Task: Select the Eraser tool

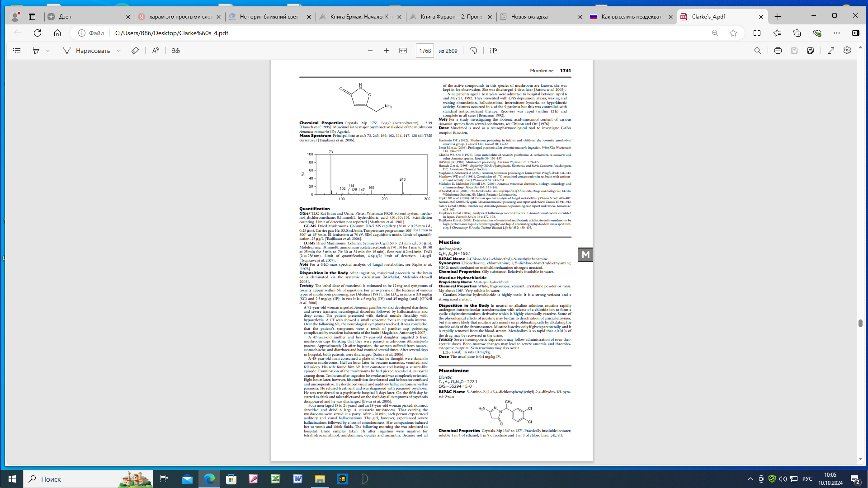Action: pyautogui.click(x=135, y=51)
